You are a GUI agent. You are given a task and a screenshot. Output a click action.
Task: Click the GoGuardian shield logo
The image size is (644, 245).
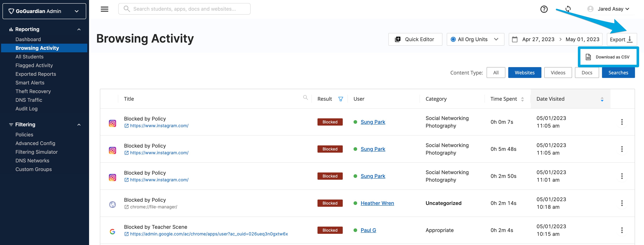click(x=11, y=11)
